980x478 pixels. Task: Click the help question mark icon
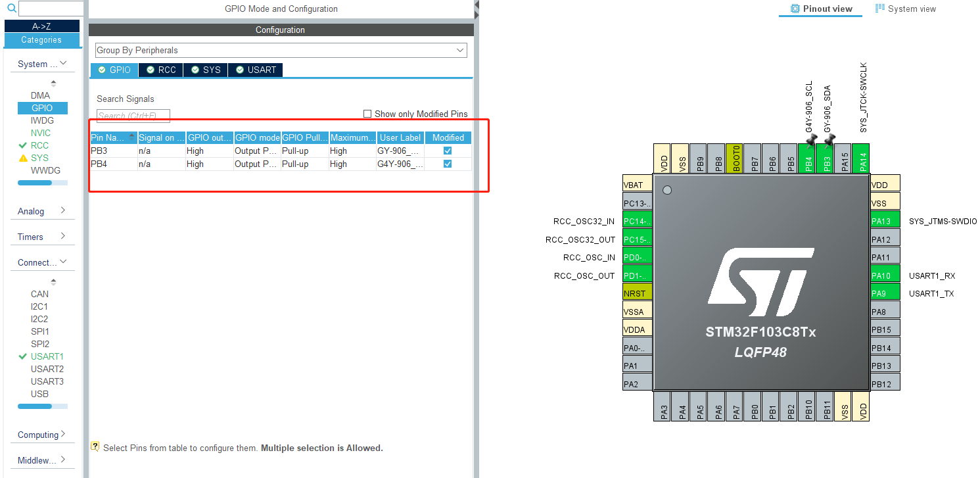(x=95, y=446)
